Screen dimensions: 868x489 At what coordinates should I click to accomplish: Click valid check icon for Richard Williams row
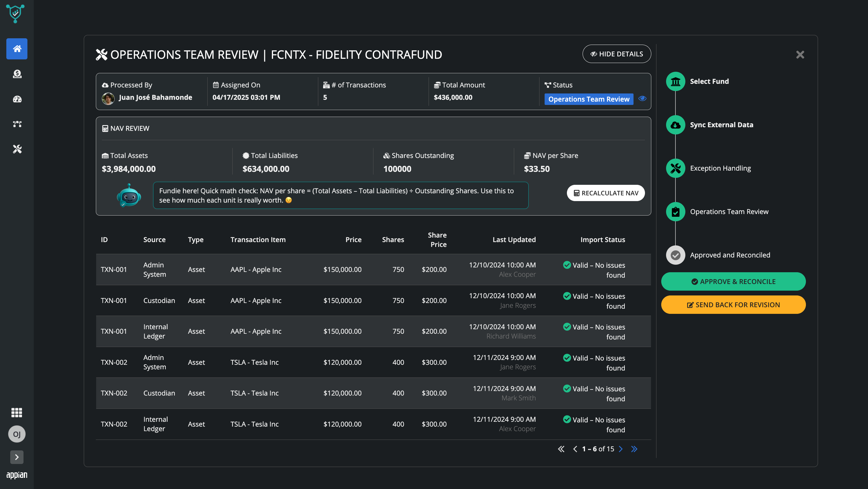(567, 327)
